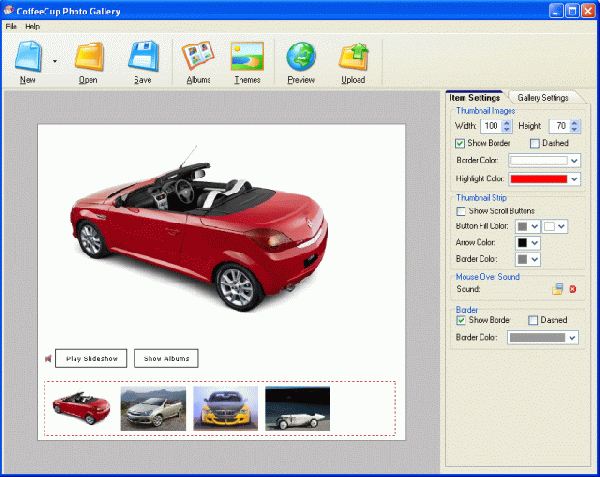Image resolution: width=600 pixels, height=477 pixels.
Task: Open the New button dropdown arrow
Action: 54,61
